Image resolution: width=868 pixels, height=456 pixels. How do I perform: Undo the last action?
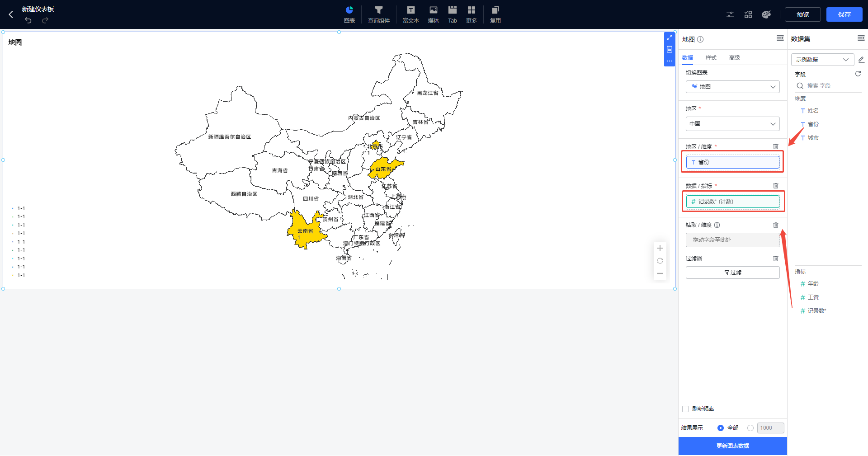[x=28, y=20]
